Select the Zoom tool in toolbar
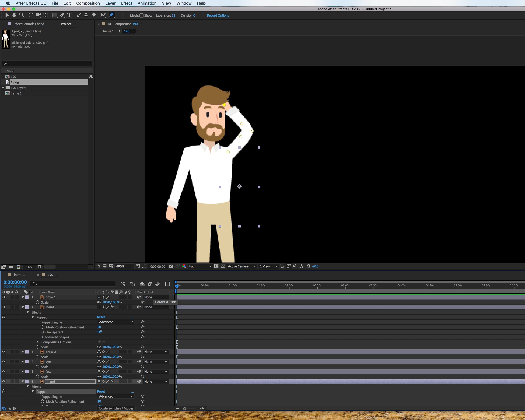Screen dimensions: 525x420 [x=21, y=15]
